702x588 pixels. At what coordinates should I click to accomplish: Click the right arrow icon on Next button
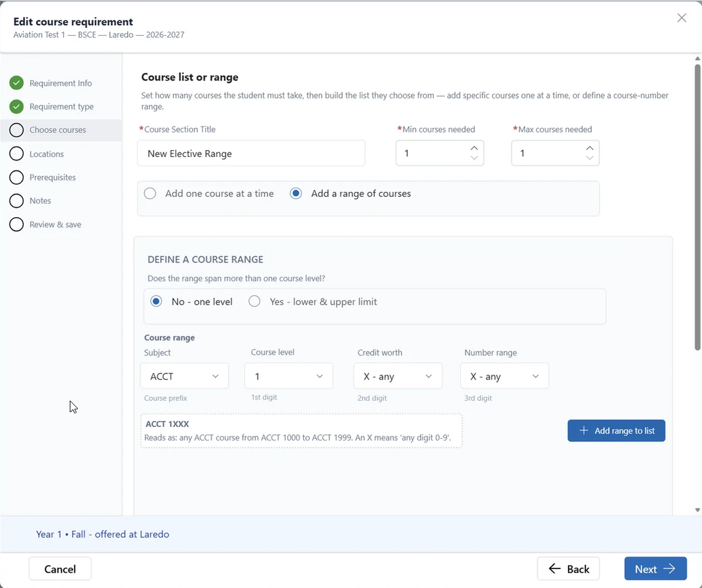coord(670,569)
